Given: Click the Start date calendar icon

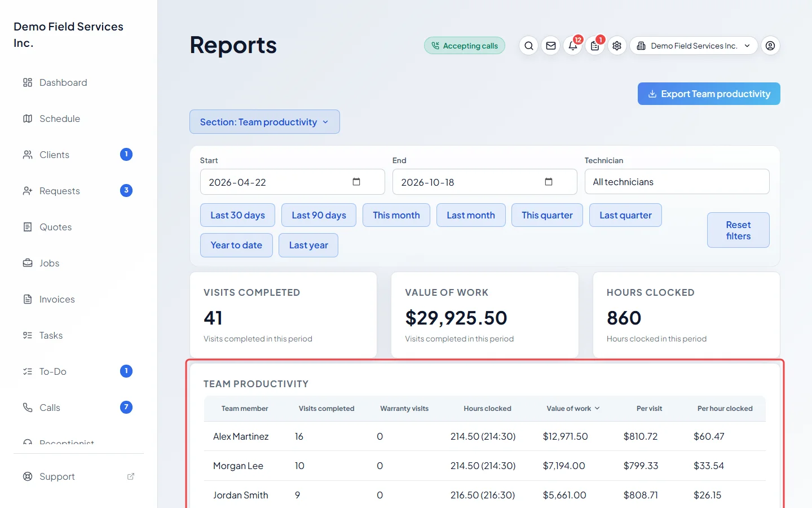Looking at the screenshot, I should [x=356, y=182].
